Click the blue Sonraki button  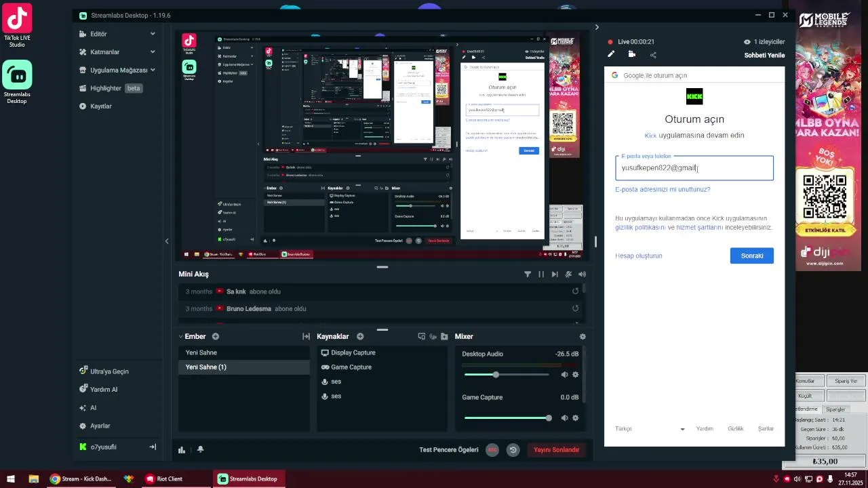(x=752, y=256)
